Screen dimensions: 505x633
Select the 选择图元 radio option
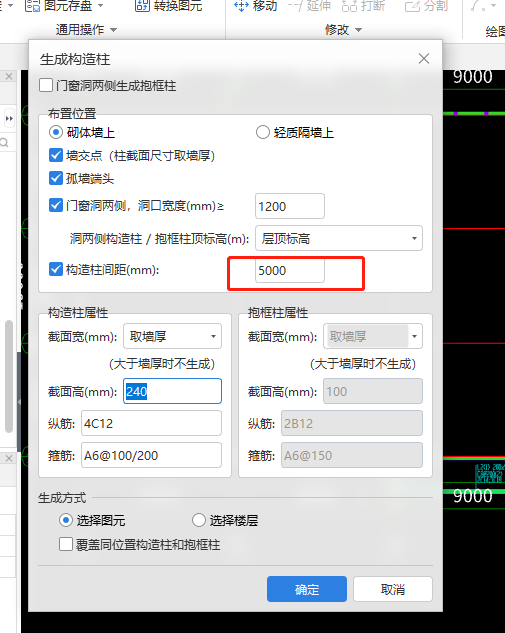click(66, 520)
